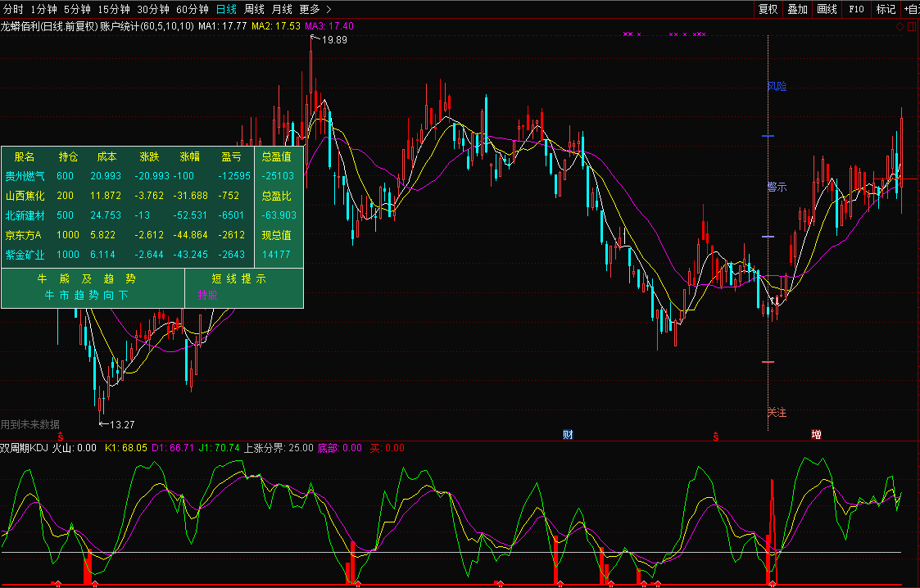Click the 标记 mark button
Screen dimensions: 920x588
point(886,9)
